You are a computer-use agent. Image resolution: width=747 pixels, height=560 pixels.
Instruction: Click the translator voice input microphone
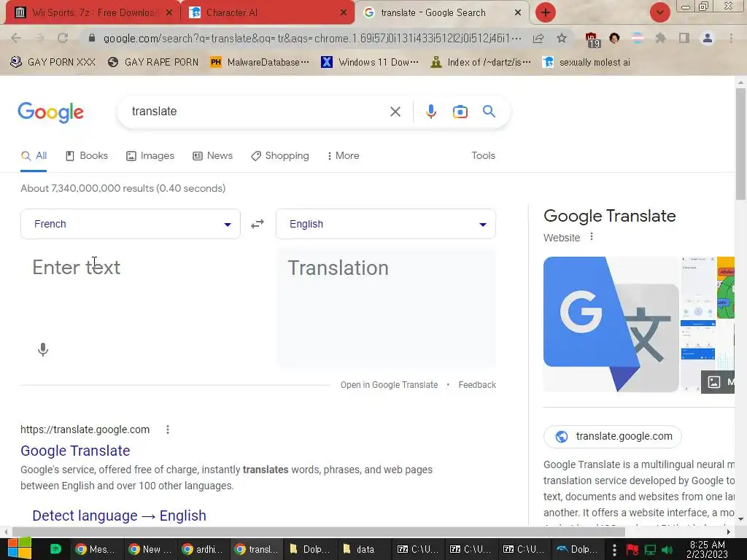coord(43,349)
